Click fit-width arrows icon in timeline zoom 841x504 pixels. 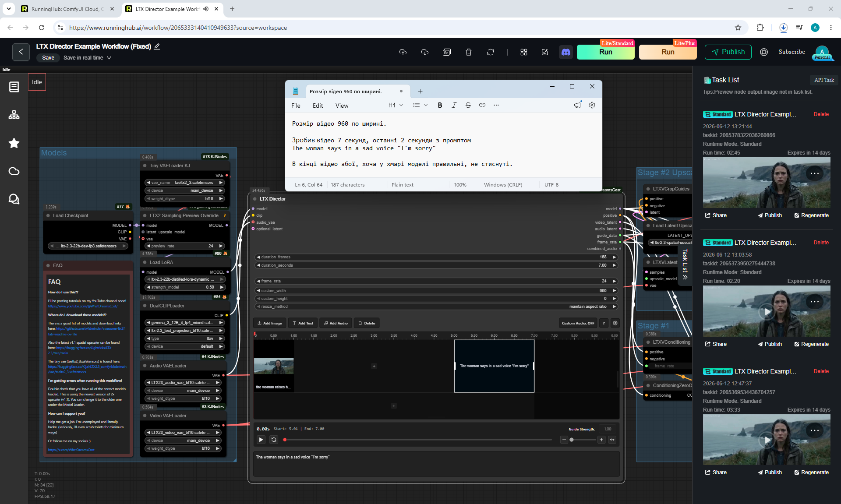pos(612,440)
